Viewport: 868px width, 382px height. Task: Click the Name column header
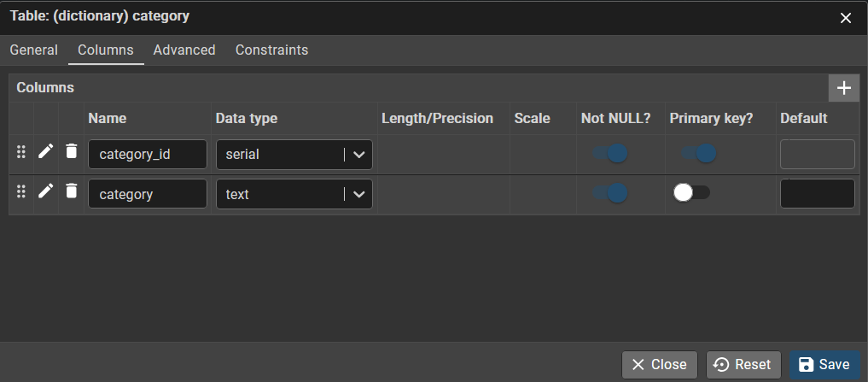coord(108,118)
